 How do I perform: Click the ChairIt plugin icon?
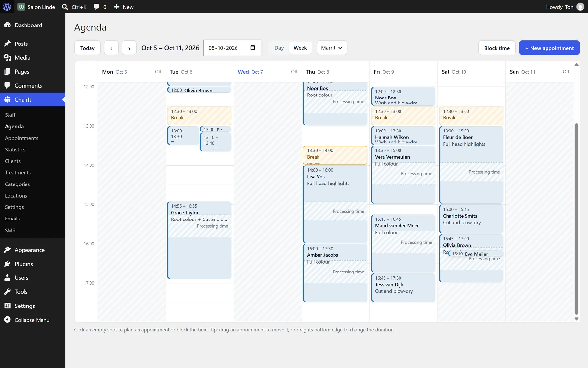[x=8, y=100]
